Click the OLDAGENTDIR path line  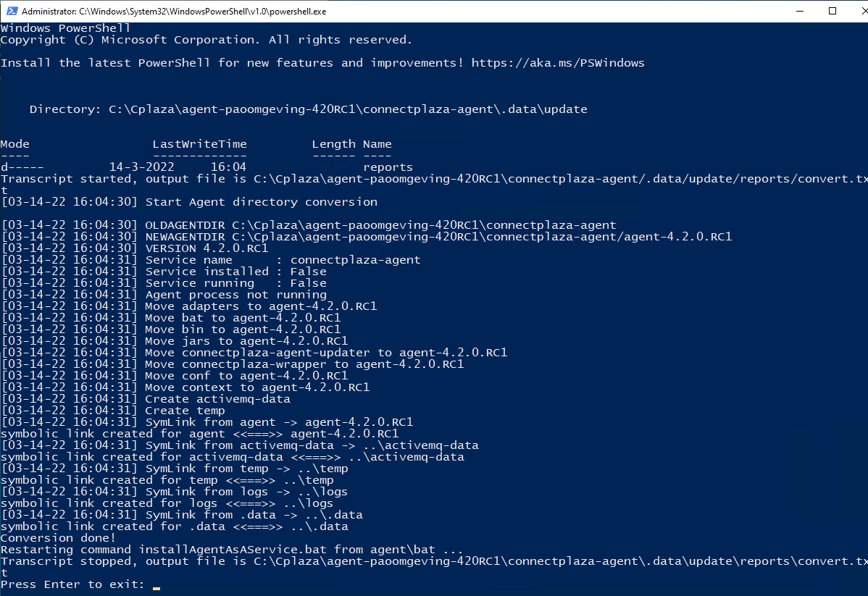tap(309, 225)
